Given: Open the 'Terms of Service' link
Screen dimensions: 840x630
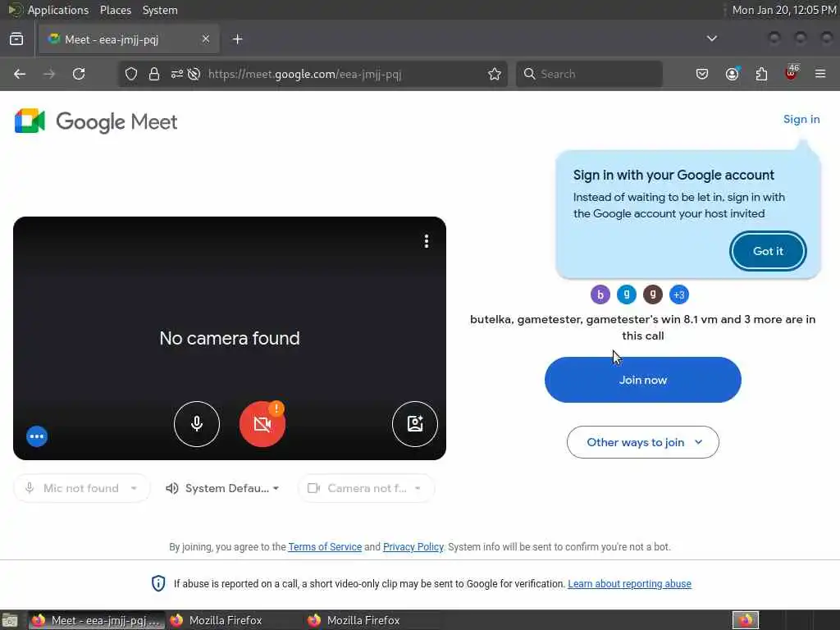Looking at the screenshot, I should pos(325,547).
